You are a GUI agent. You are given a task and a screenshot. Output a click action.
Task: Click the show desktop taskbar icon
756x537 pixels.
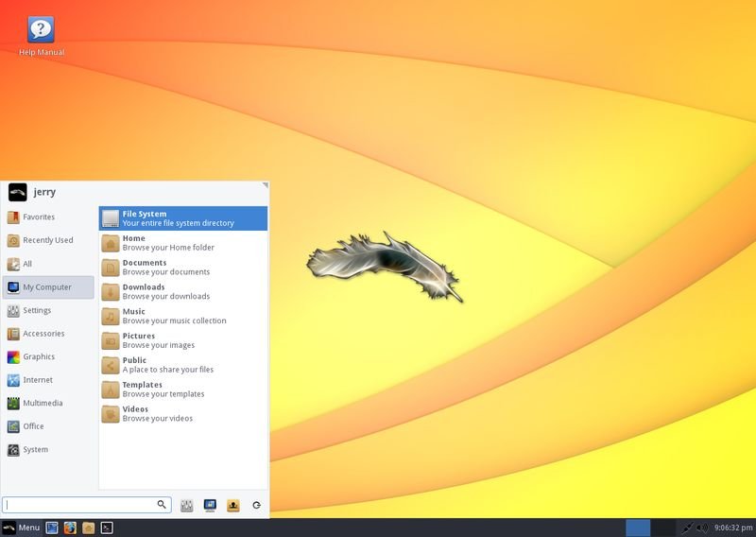52,528
